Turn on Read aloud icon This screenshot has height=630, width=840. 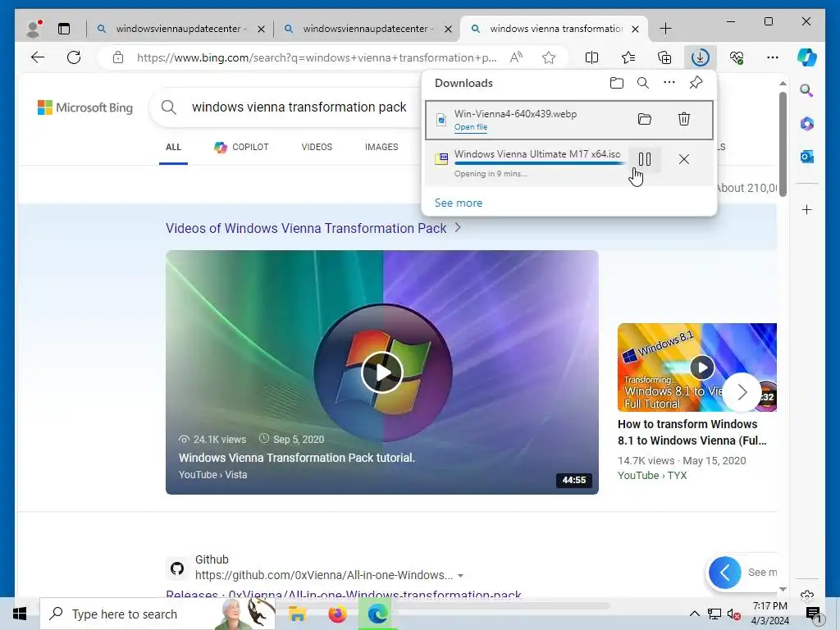coord(516,57)
